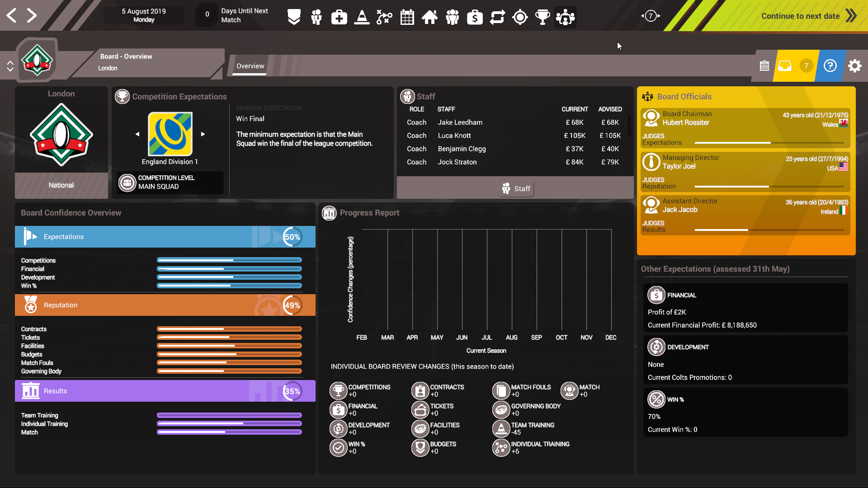Click the 50% Expectations circle
868x488 pixels.
click(292, 237)
